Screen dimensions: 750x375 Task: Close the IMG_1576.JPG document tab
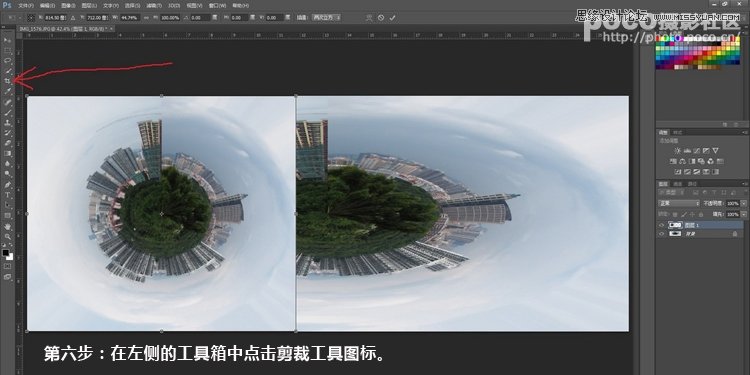tap(112, 29)
